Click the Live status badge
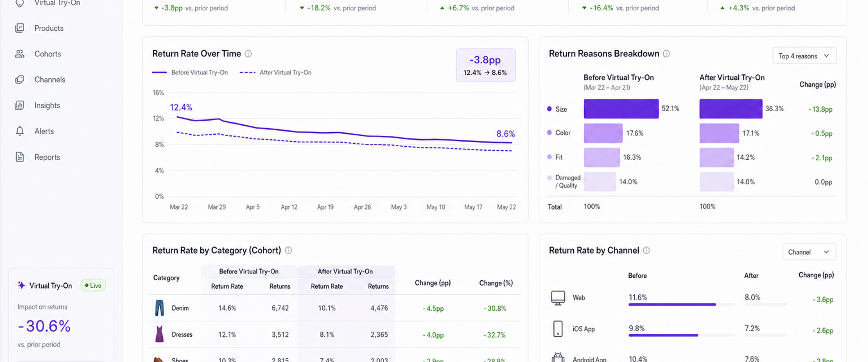 pos(93,286)
